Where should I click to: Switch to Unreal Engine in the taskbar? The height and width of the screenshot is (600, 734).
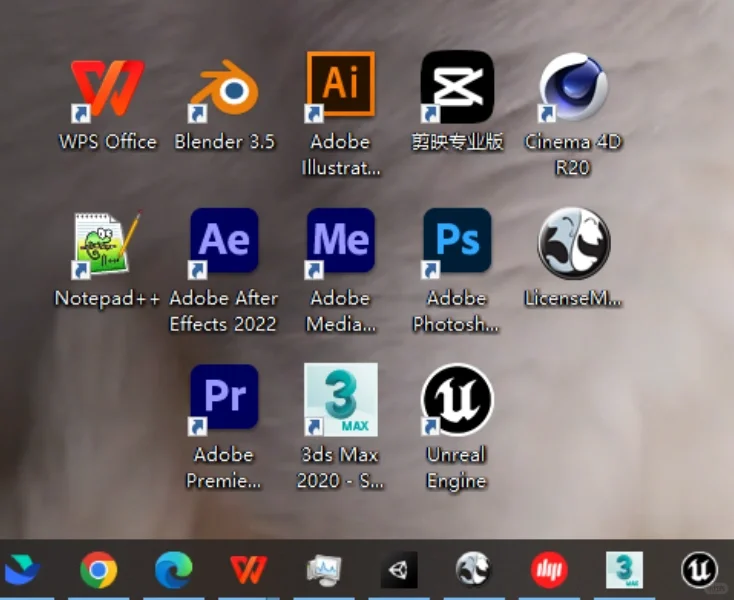(x=699, y=570)
